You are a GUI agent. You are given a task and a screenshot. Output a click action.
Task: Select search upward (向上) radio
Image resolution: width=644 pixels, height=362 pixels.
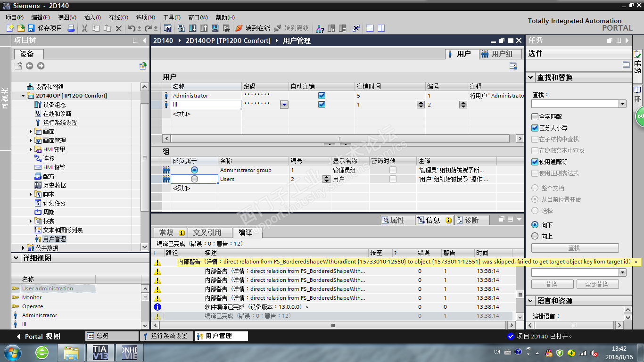[x=535, y=236]
